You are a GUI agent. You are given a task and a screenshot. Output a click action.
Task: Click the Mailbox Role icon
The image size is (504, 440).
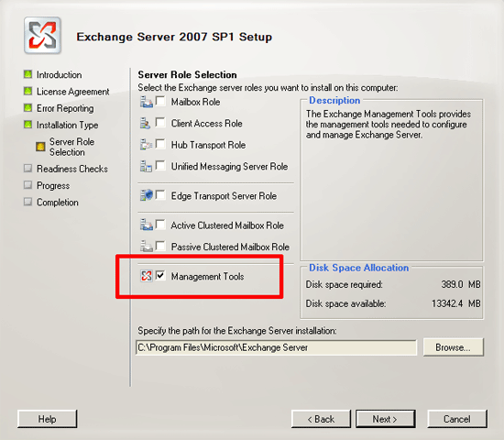coord(147,102)
